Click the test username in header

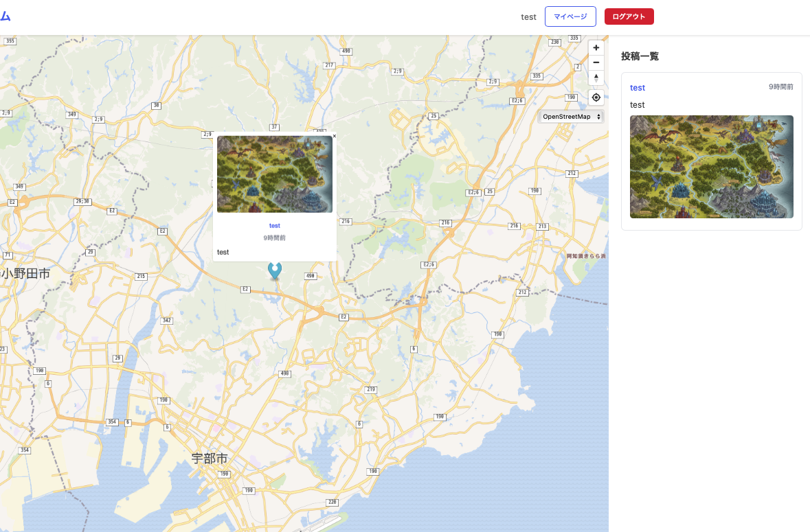point(528,16)
